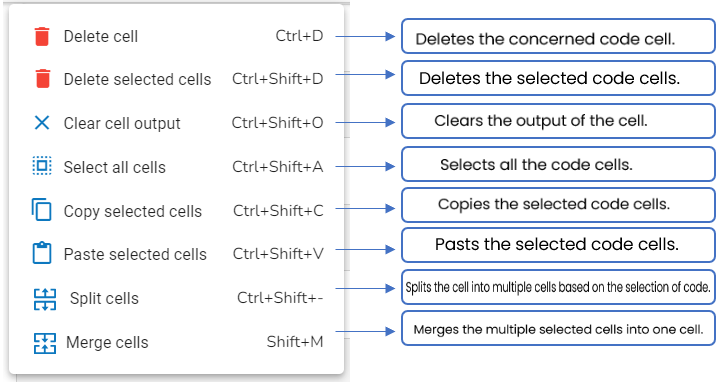This screenshot has height=384, width=725.
Task: Click the 'Deletes the concerned code cell' box
Action: pyautogui.click(x=558, y=36)
